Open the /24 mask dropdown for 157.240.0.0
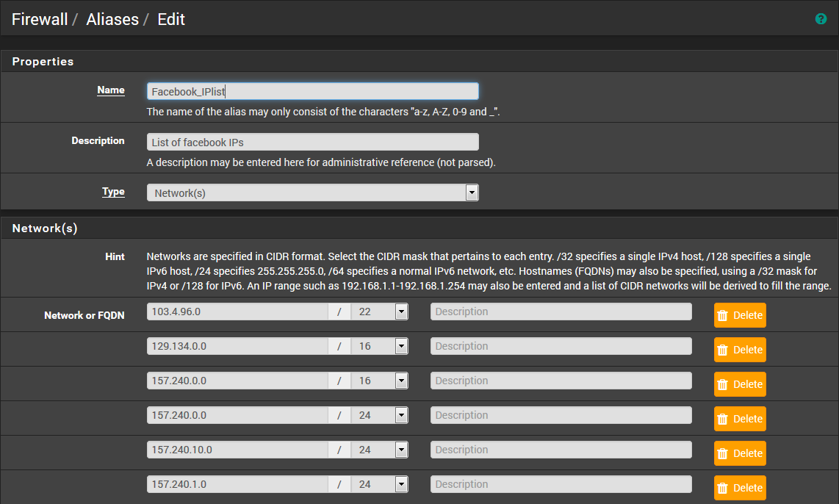839x504 pixels. pyautogui.click(x=380, y=415)
